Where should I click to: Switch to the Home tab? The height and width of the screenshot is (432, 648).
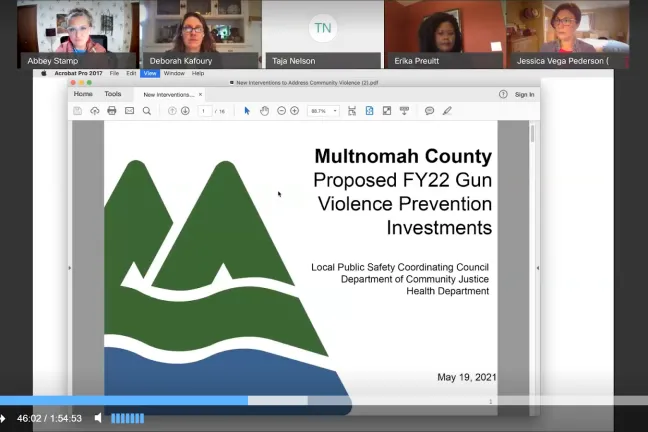click(83, 94)
